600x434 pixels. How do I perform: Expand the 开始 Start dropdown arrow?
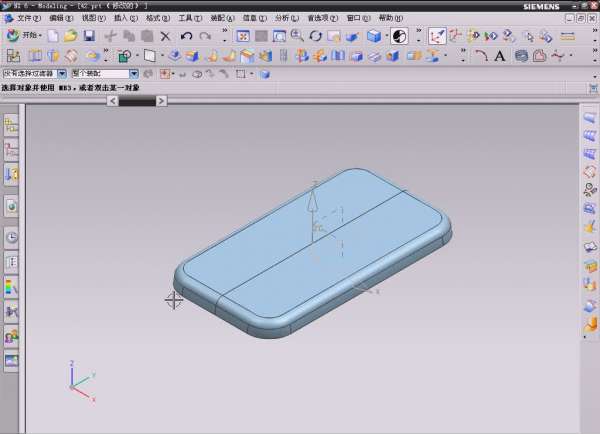[41, 36]
